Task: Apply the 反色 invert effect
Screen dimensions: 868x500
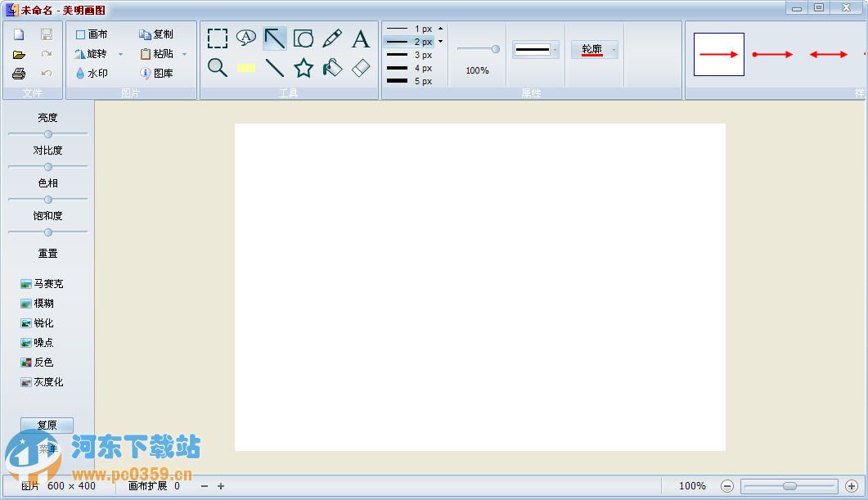Action: [x=37, y=363]
